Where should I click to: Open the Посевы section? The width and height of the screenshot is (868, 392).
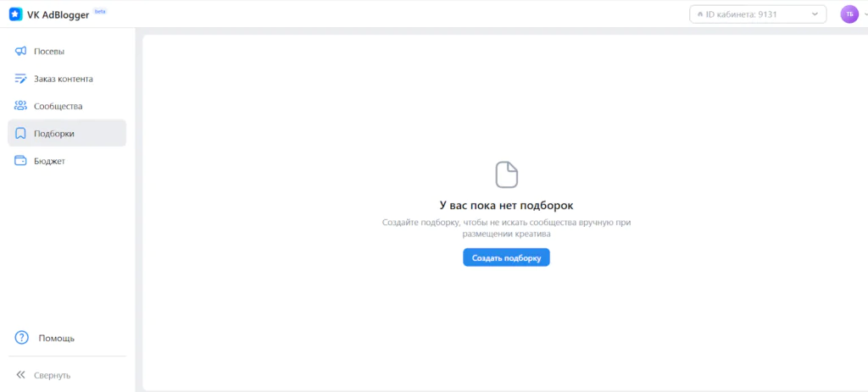pyautogui.click(x=67, y=51)
